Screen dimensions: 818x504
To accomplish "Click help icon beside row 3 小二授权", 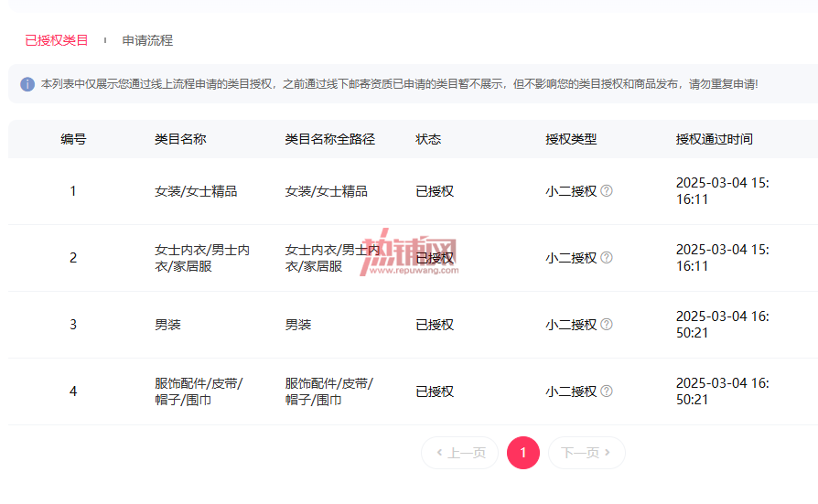I will tap(607, 325).
